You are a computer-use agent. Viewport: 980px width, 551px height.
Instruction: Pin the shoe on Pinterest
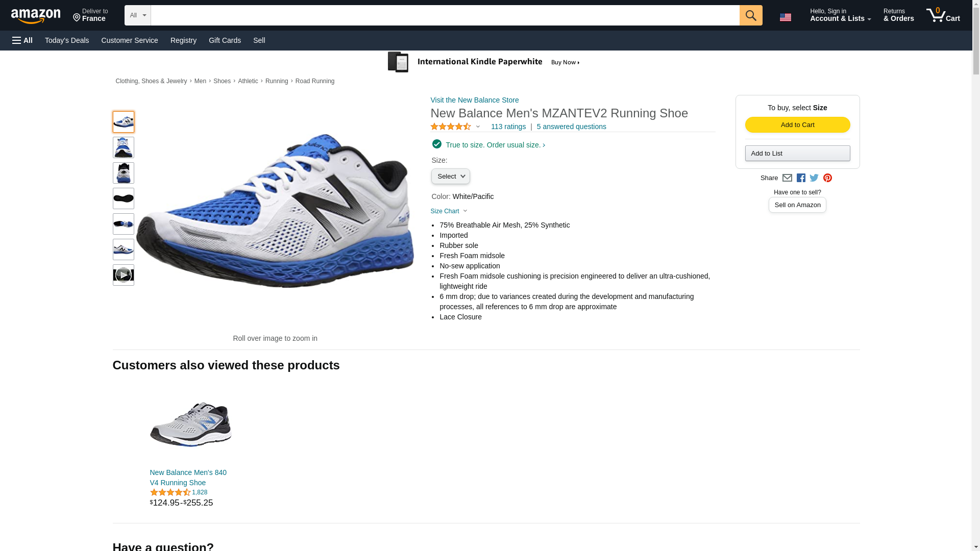point(827,178)
